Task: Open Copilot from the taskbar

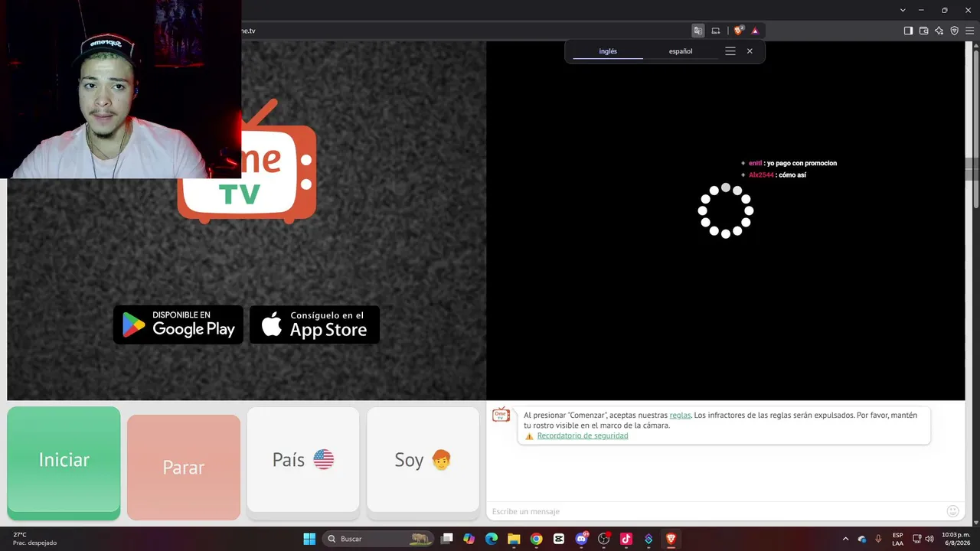Action: click(x=469, y=539)
